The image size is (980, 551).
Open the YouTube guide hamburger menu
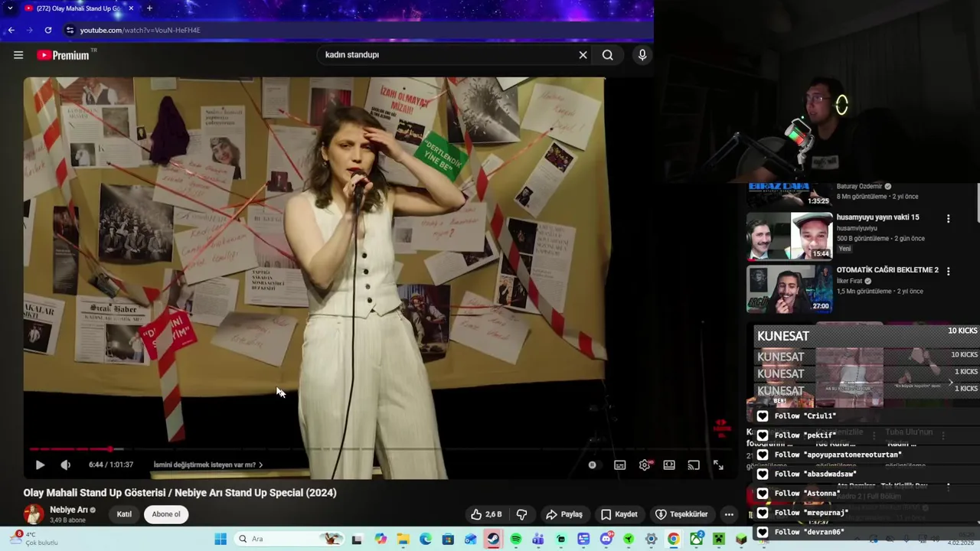click(18, 55)
